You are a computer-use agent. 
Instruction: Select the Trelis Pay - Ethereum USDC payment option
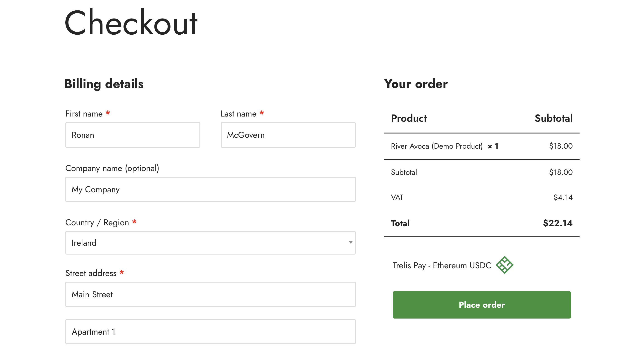click(442, 265)
